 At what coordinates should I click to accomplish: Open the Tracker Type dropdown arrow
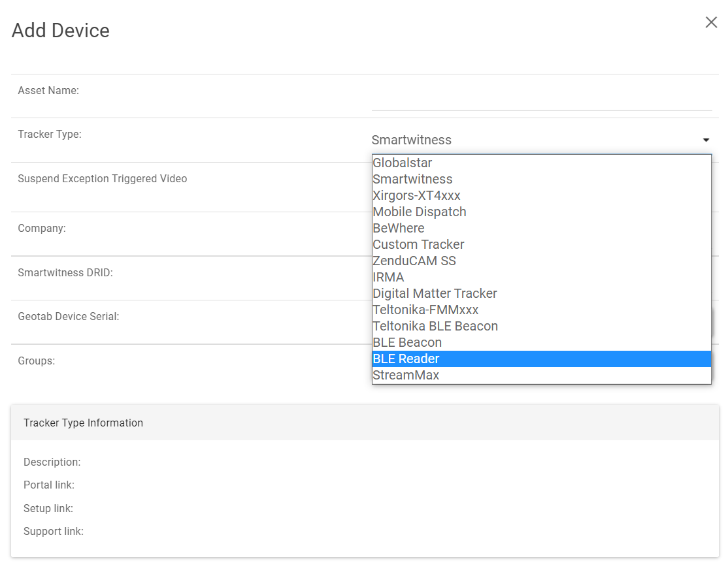coord(706,140)
